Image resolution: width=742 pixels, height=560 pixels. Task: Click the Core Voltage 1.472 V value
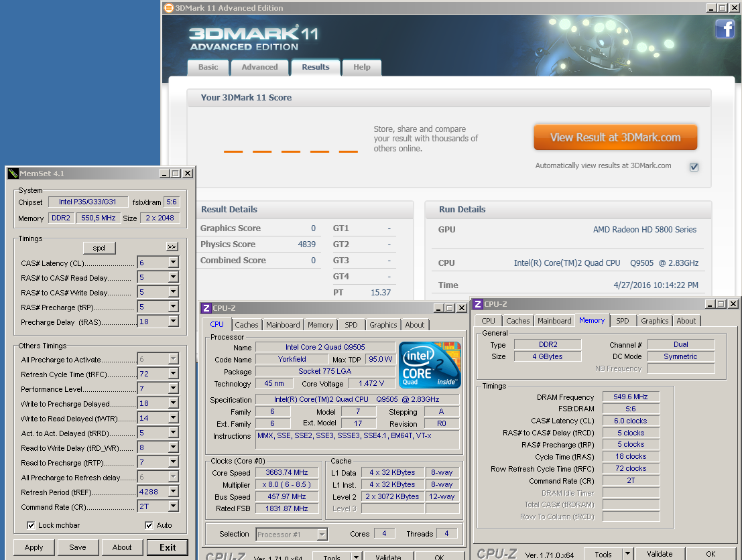[371, 383]
